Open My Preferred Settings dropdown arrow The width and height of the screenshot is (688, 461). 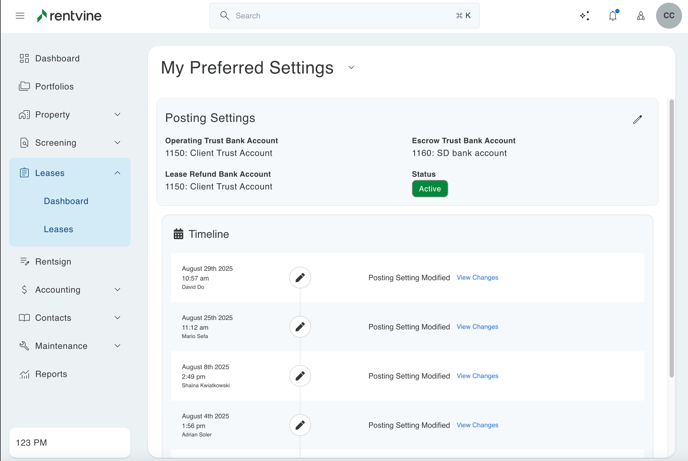point(351,68)
